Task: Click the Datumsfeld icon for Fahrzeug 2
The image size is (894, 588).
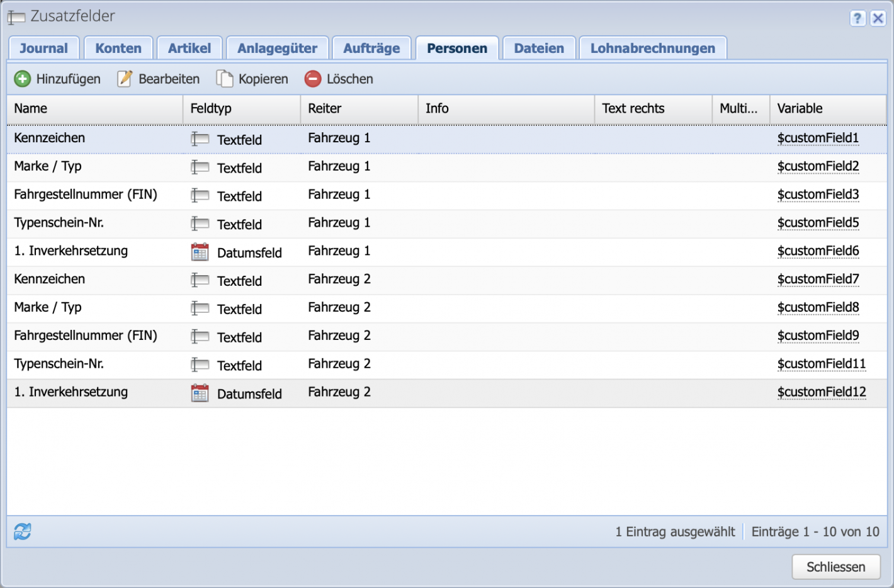Action: click(200, 393)
